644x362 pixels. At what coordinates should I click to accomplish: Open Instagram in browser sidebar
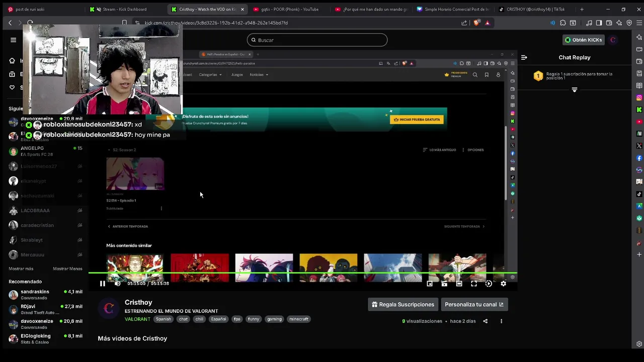(639, 98)
